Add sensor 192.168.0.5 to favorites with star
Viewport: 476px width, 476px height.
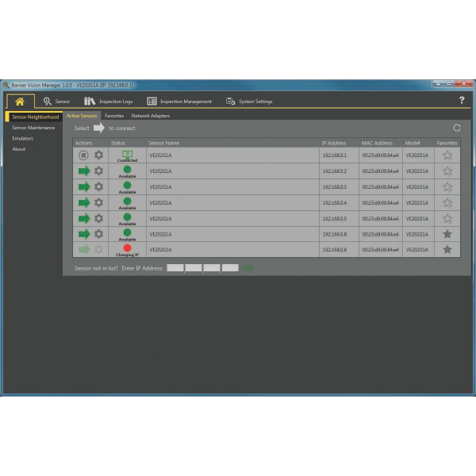tap(447, 219)
